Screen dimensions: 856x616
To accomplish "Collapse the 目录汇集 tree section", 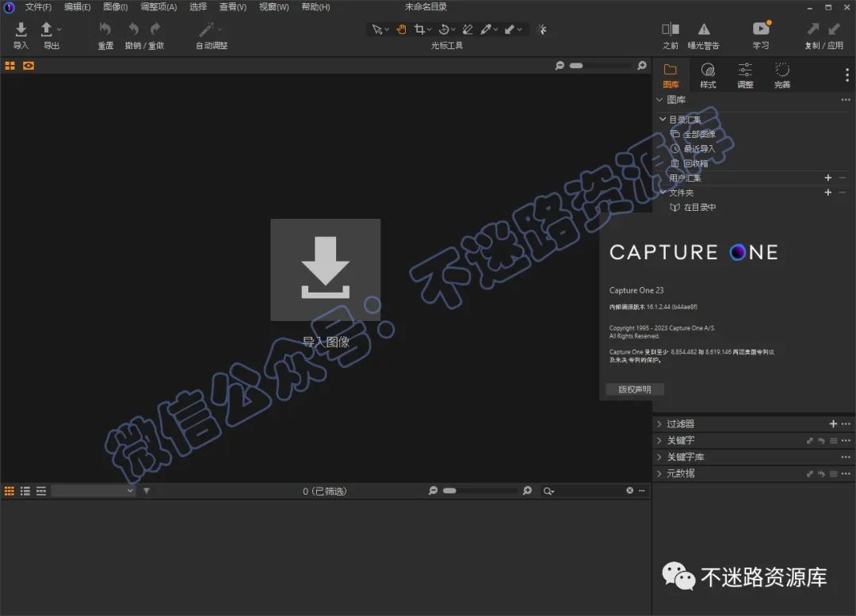I will [662, 119].
